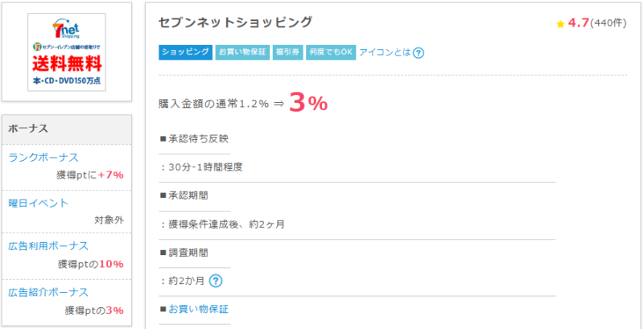Click the help icon beside アイコンとは
644x329 pixels.
tap(419, 53)
